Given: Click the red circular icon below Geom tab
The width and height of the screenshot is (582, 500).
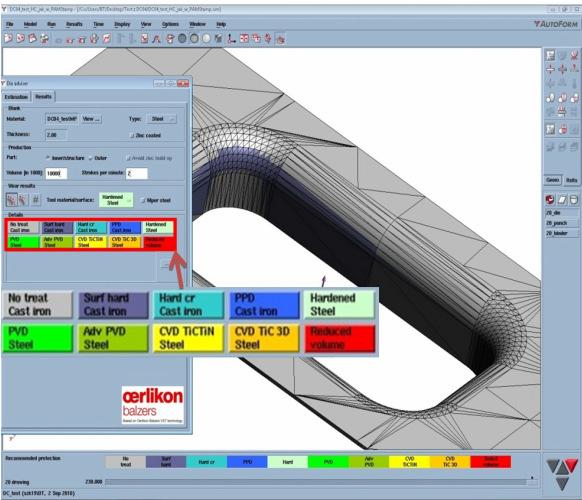Looking at the screenshot, I should click(550, 200).
